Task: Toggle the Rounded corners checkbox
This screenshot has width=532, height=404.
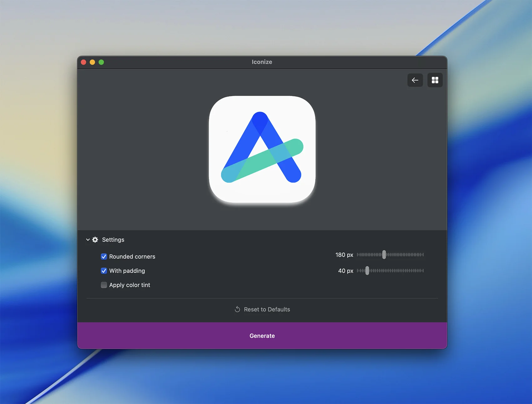Action: (104, 257)
